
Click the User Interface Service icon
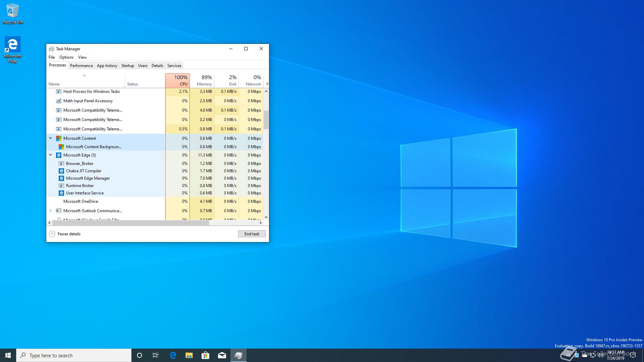61,193
